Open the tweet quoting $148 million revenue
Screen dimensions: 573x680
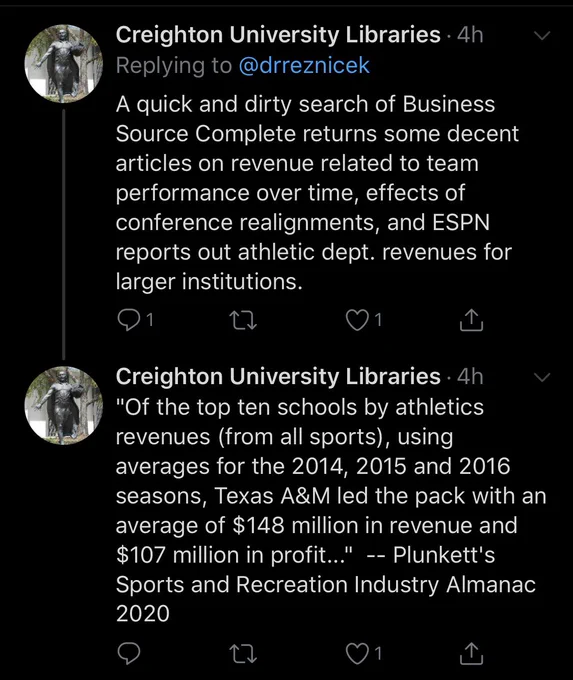click(331, 510)
